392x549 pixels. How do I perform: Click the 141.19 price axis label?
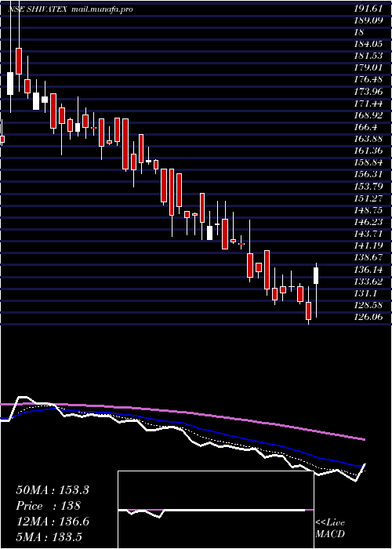tap(368, 245)
